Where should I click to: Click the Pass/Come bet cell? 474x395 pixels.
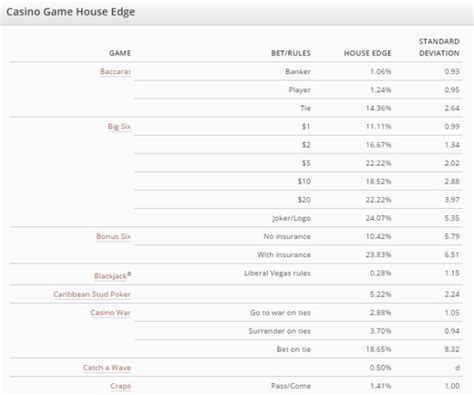pos(291,386)
